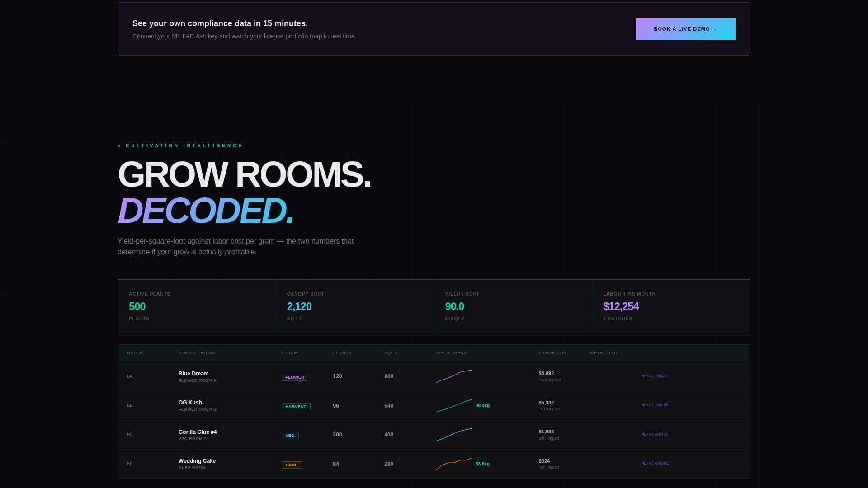Select the HARVEST badge for OG Kush
868x488 pixels.
[296, 406]
